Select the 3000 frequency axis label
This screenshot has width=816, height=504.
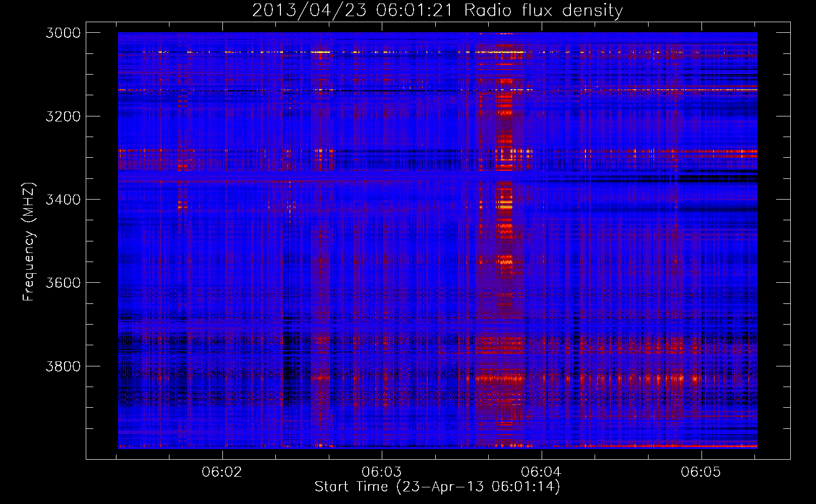(63, 33)
